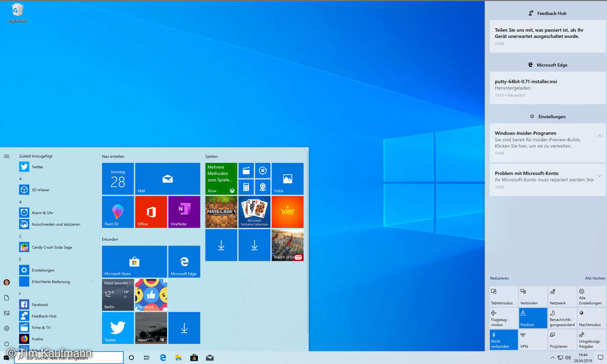Expand the Start menu hamburger navigation
The image size is (607, 364).
pos(7,156)
